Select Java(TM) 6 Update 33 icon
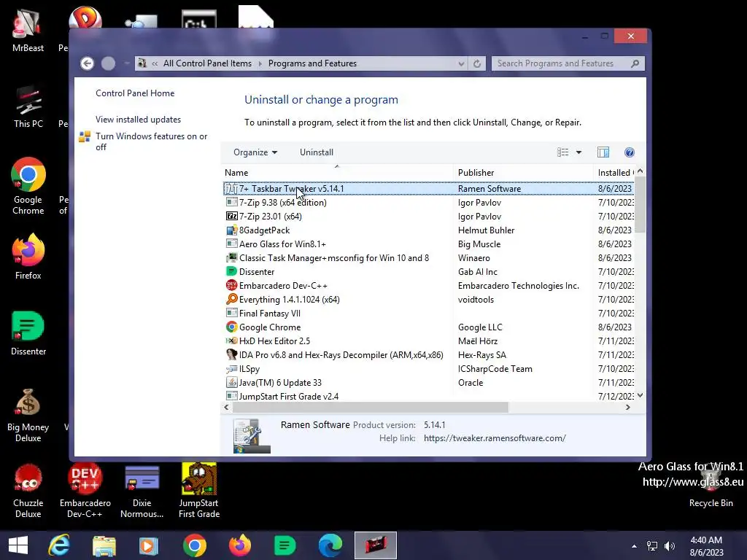The width and height of the screenshot is (747, 560). [x=231, y=382]
